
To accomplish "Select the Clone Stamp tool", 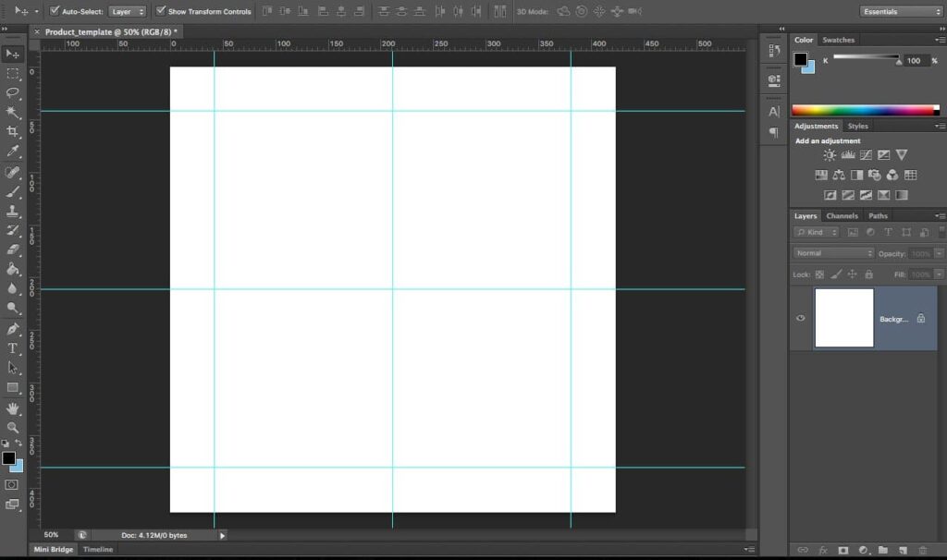I will coord(12,211).
